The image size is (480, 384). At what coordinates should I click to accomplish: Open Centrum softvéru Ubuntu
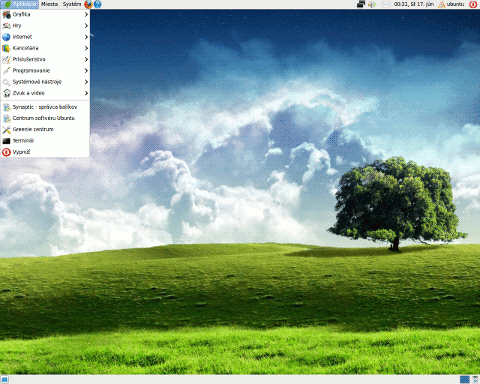45,118
